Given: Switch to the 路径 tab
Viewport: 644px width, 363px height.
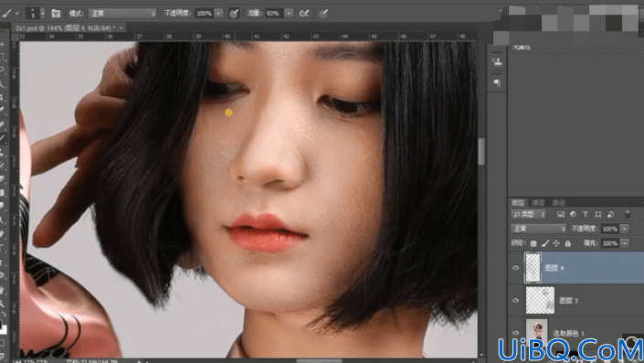Looking at the screenshot, I should [558, 203].
